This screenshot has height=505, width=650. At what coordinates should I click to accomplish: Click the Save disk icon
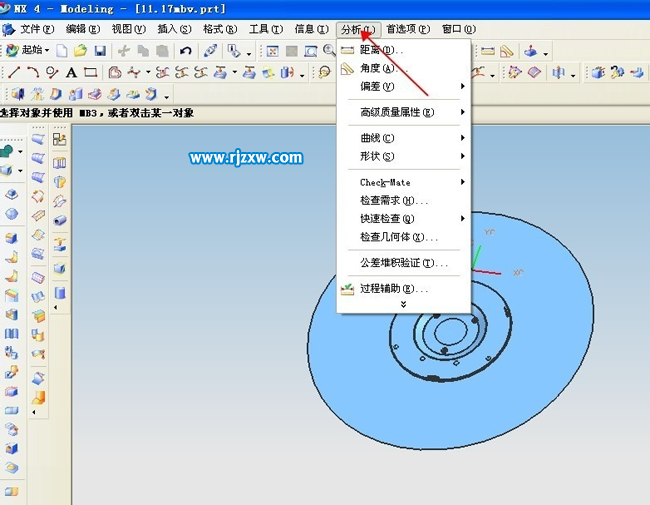100,51
